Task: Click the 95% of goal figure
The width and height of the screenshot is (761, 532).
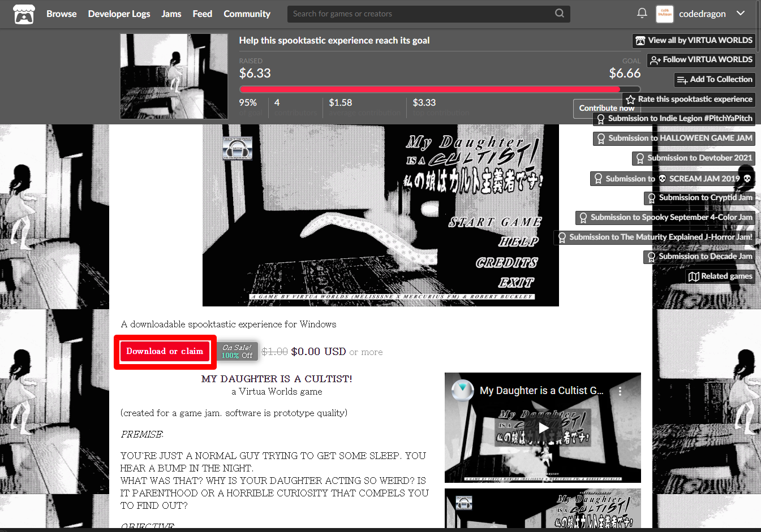Action: (248, 103)
